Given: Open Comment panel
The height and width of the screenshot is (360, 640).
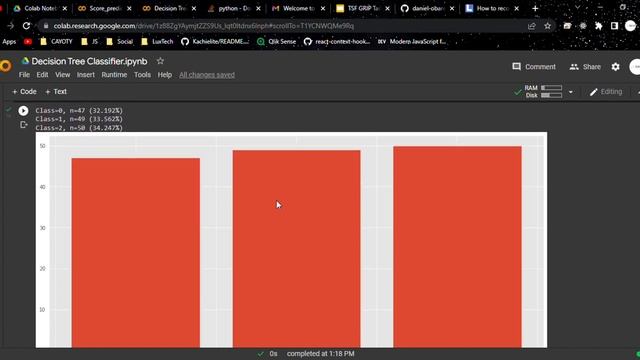Looking at the screenshot, I should click(534, 67).
